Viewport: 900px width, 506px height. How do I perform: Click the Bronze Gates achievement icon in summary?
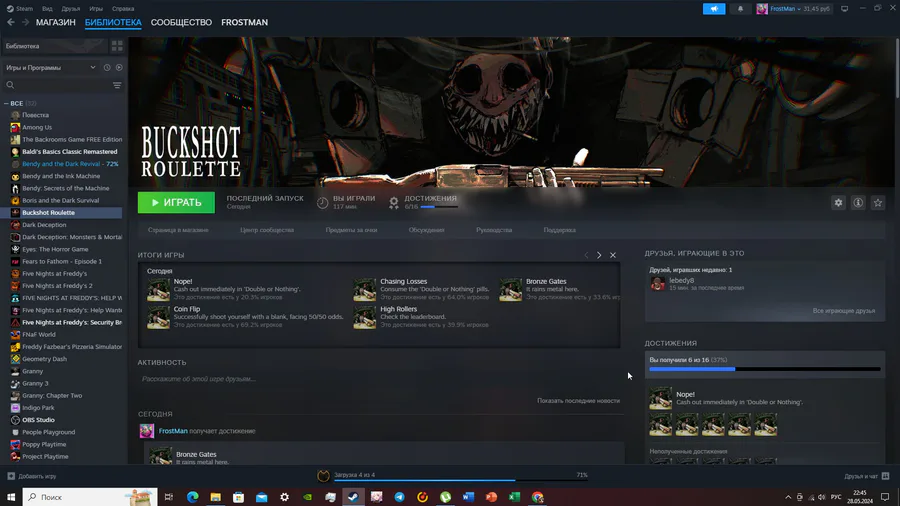pyautogui.click(x=510, y=290)
